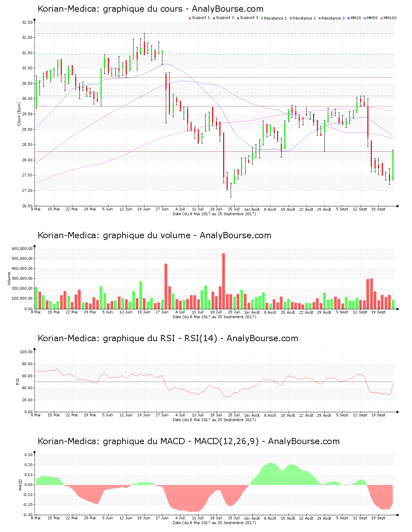Viewport: 412px width, 532px height.
Task: Click the -0.30 MACD axis value
Action: click(x=28, y=515)
